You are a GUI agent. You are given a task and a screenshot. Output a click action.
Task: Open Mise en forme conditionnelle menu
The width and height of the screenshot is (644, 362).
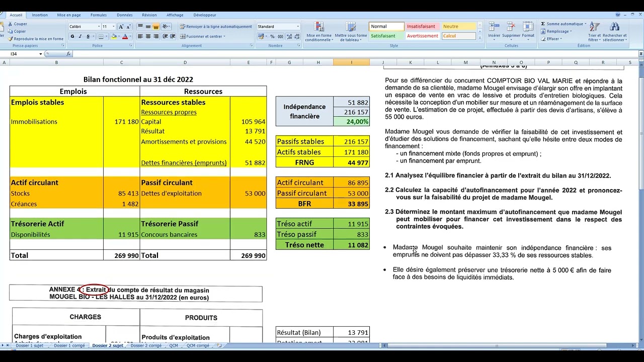(319, 32)
